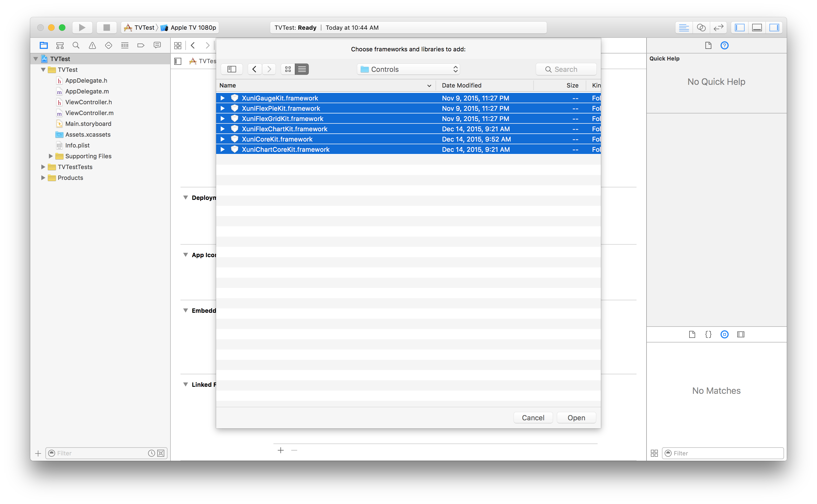This screenshot has height=504, width=817.
Task: Toggle the targets list sidebar in editor
Action: [x=178, y=61]
